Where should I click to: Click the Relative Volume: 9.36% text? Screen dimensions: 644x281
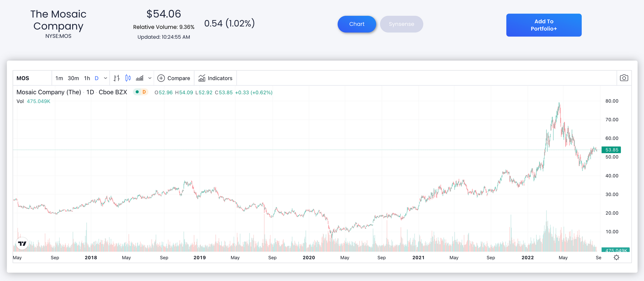pos(164,27)
